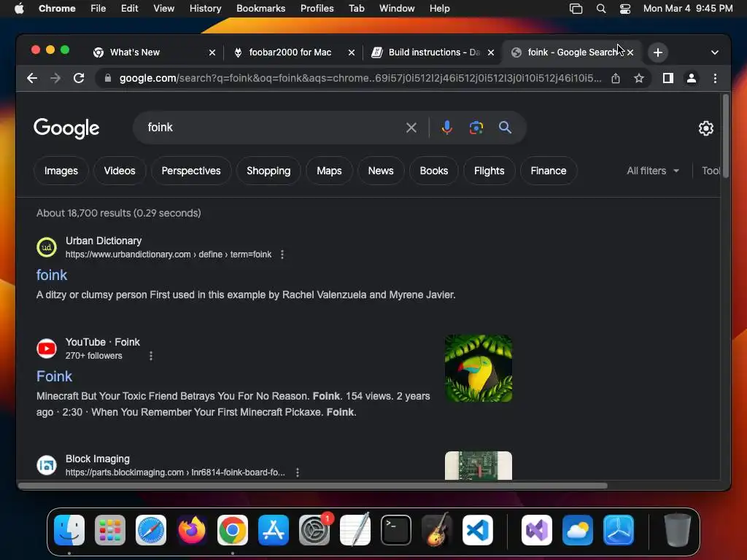Select the Finance filter chip
747x560 pixels.
coord(549,171)
